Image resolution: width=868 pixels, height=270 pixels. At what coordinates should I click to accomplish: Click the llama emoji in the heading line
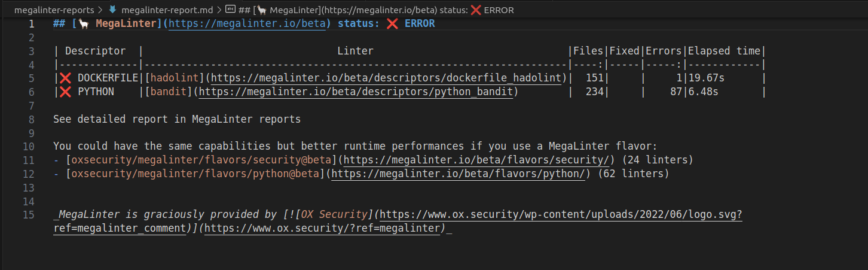(83, 24)
